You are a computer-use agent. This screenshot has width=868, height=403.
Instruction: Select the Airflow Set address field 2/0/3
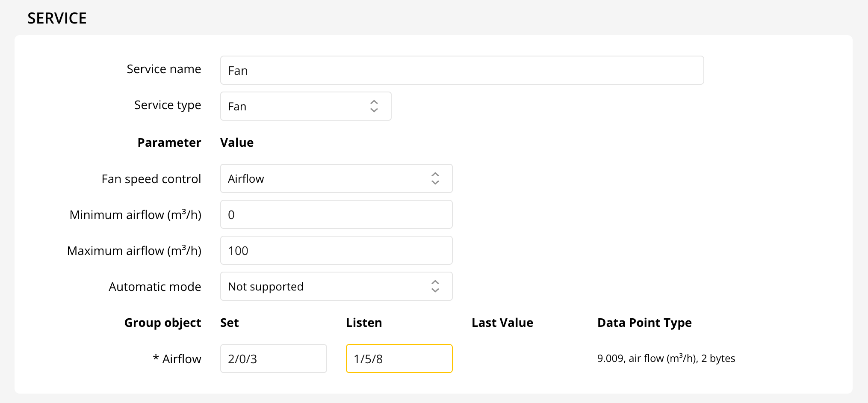273,359
